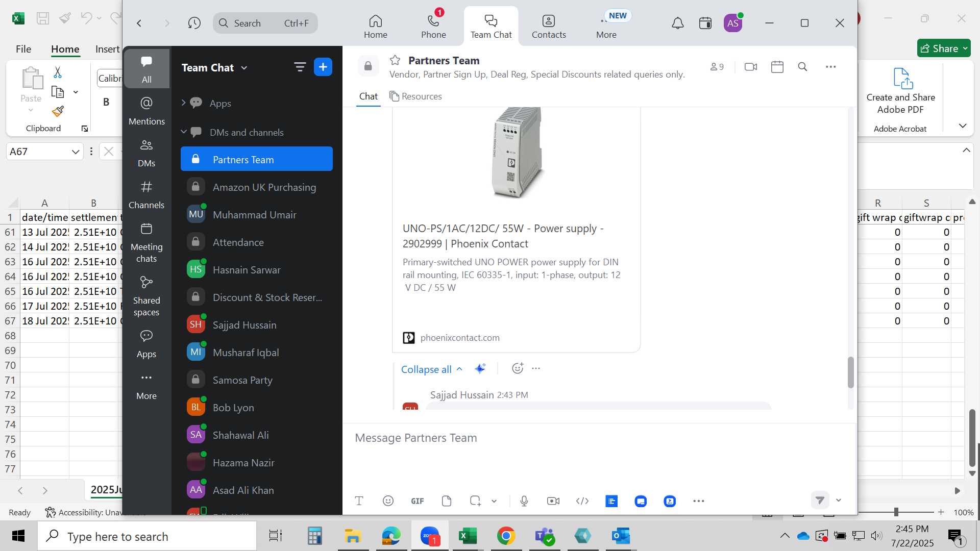Open the send options dropdown arrow

pyautogui.click(x=838, y=500)
